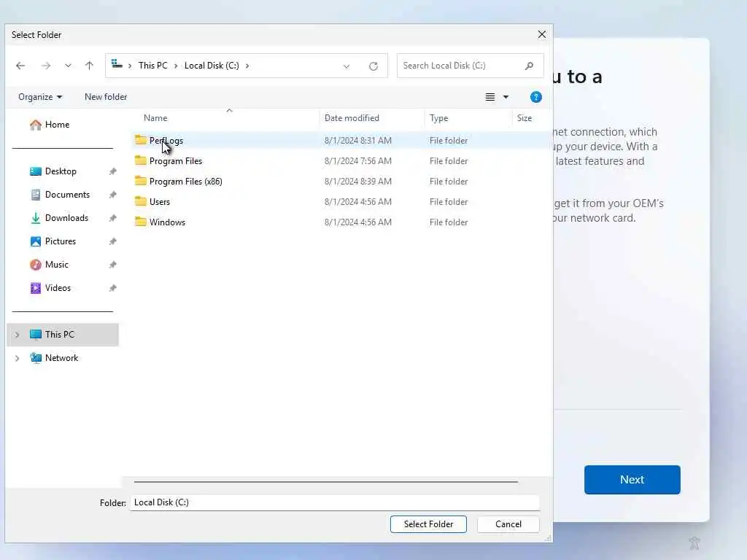Click pin icon next to Videos
Screen dimensions: 747x560
[x=113, y=288]
